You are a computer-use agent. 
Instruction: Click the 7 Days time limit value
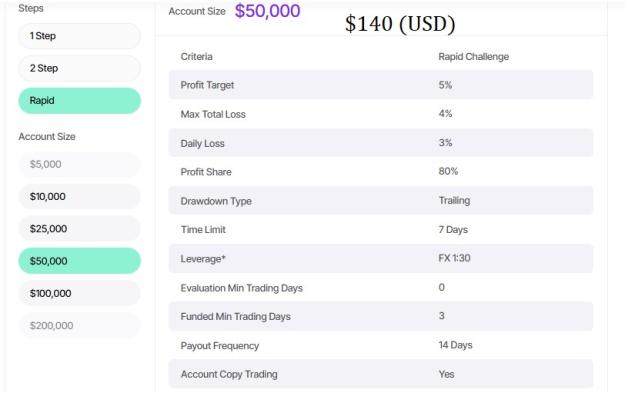click(x=453, y=230)
